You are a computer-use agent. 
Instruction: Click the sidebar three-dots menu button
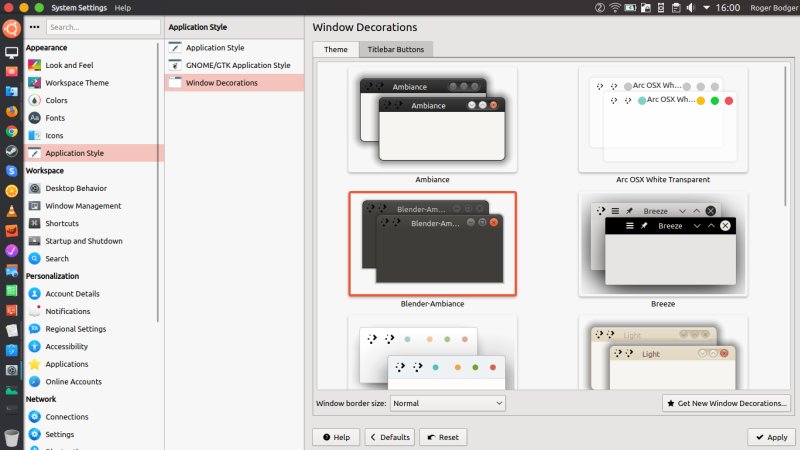[x=35, y=27]
